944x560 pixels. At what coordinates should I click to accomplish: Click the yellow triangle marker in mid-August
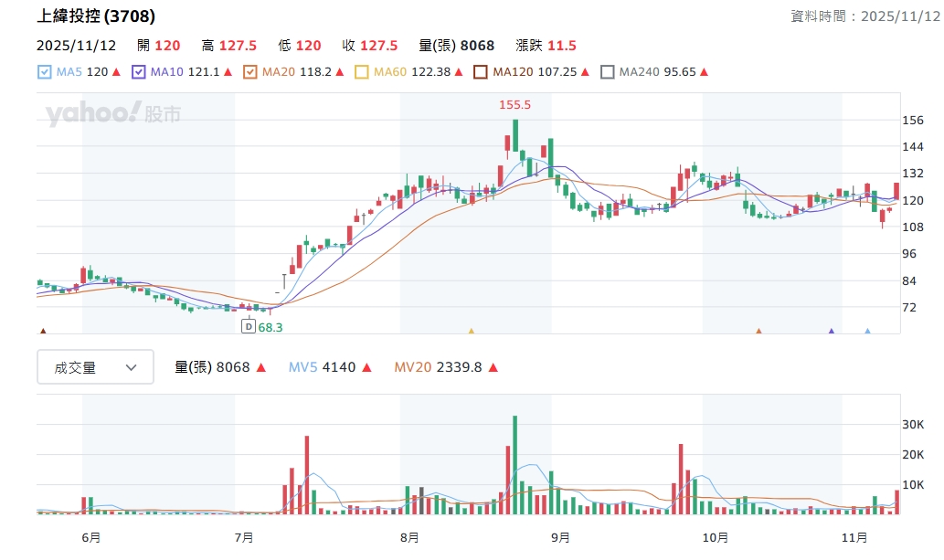472,331
